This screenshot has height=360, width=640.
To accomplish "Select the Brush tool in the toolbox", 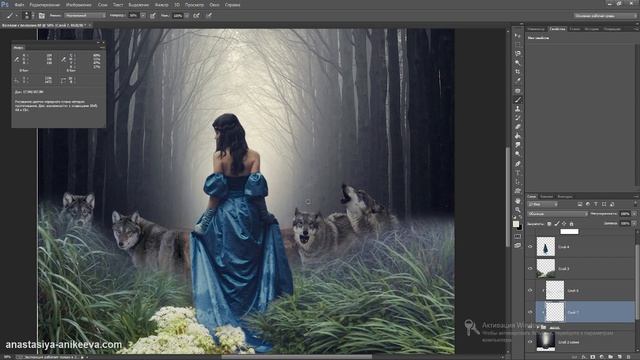I will point(518,100).
